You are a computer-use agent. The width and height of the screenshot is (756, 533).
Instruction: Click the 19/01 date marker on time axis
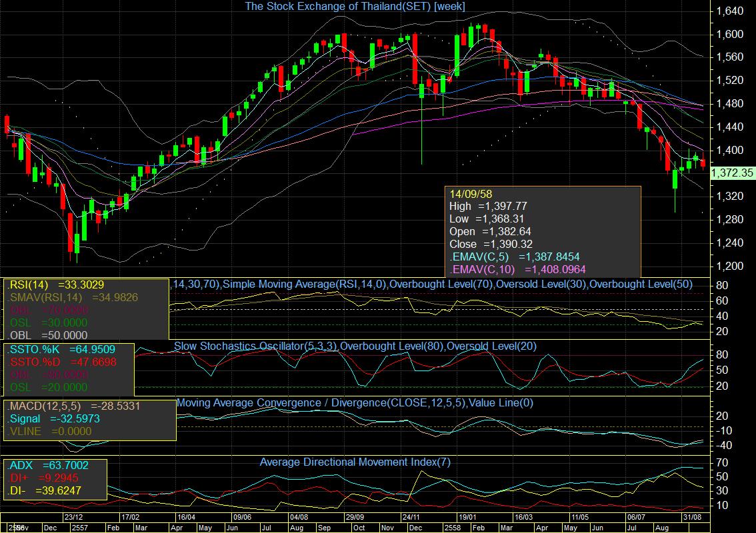click(x=467, y=517)
